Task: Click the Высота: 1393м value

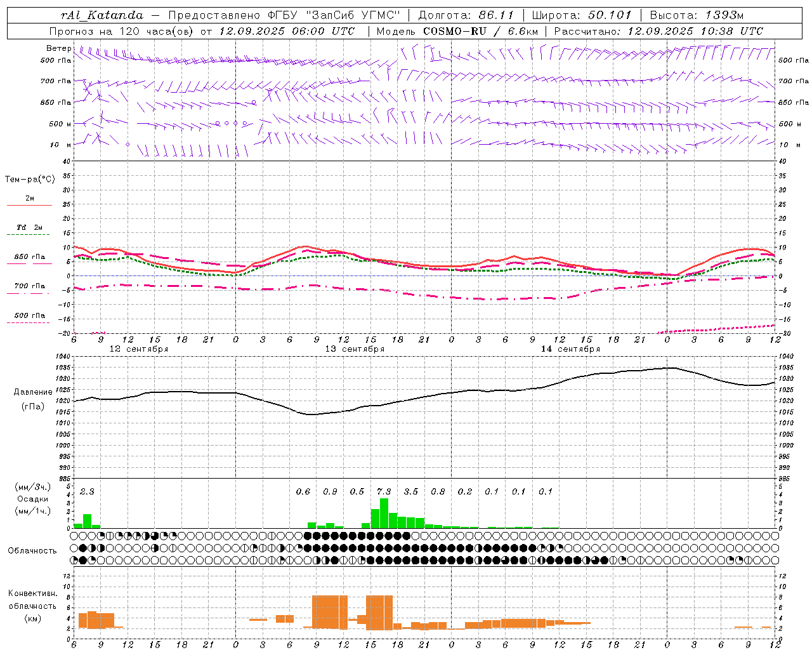Action: point(697,15)
